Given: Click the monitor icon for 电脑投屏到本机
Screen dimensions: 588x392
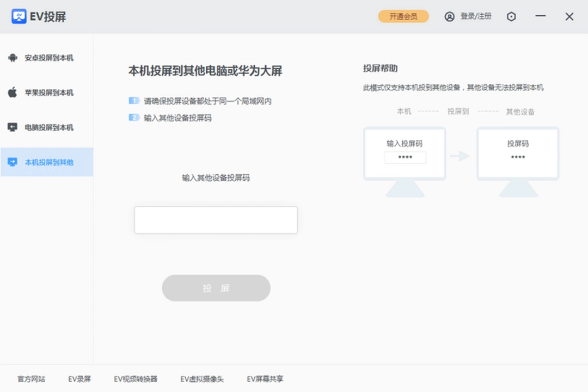Looking at the screenshot, I should (12, 127).
